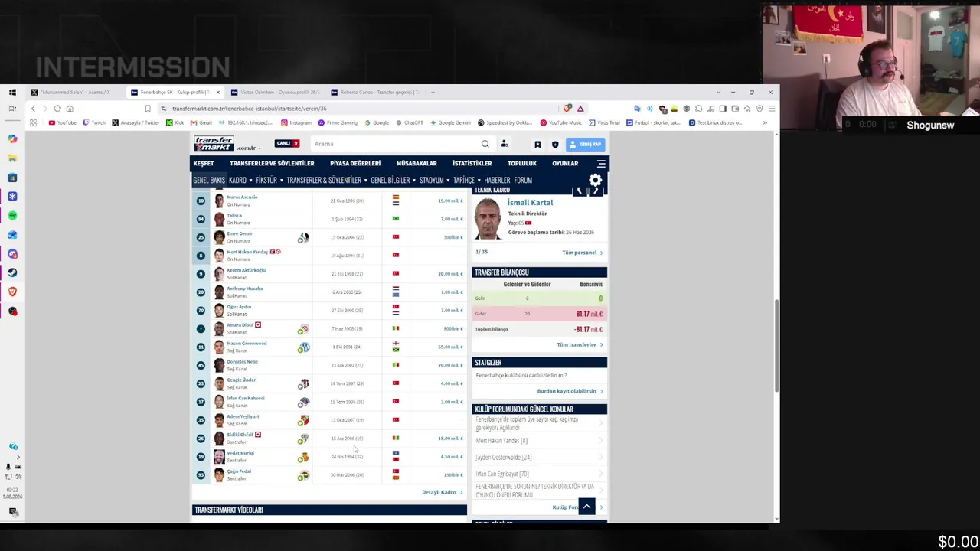
Task: Click the CANLI live scores button
Action: coord(287,143)
